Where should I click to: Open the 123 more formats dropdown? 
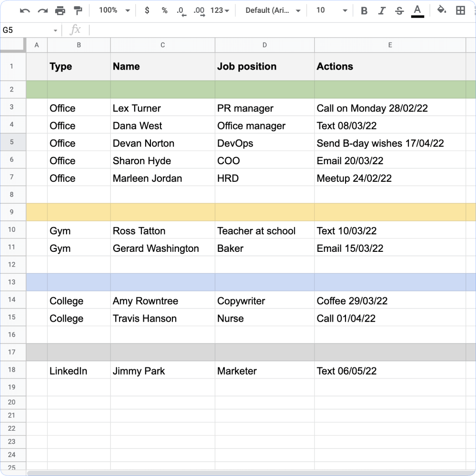point(220,10)
